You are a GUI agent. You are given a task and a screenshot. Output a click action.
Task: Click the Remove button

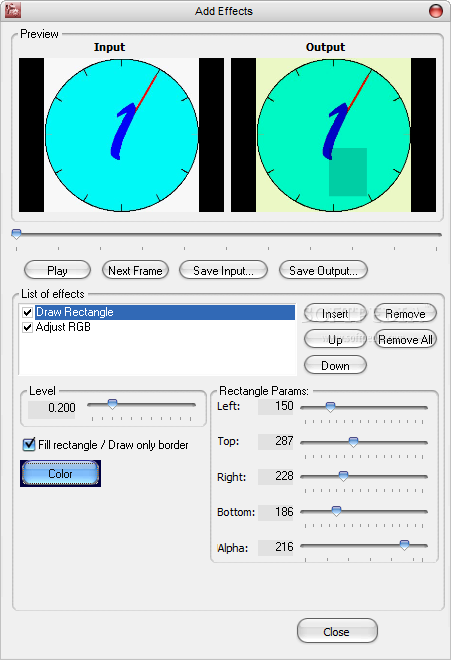click(x=405, y=314)
